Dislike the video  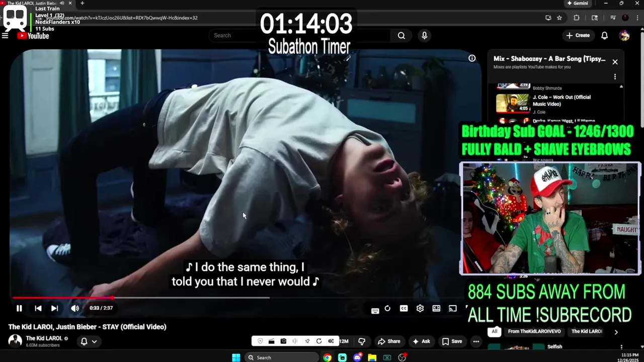pos(361,341)
